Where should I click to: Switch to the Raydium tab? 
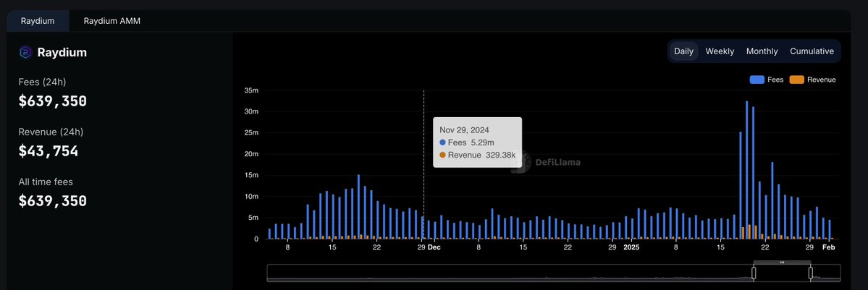tap(38, 21)
